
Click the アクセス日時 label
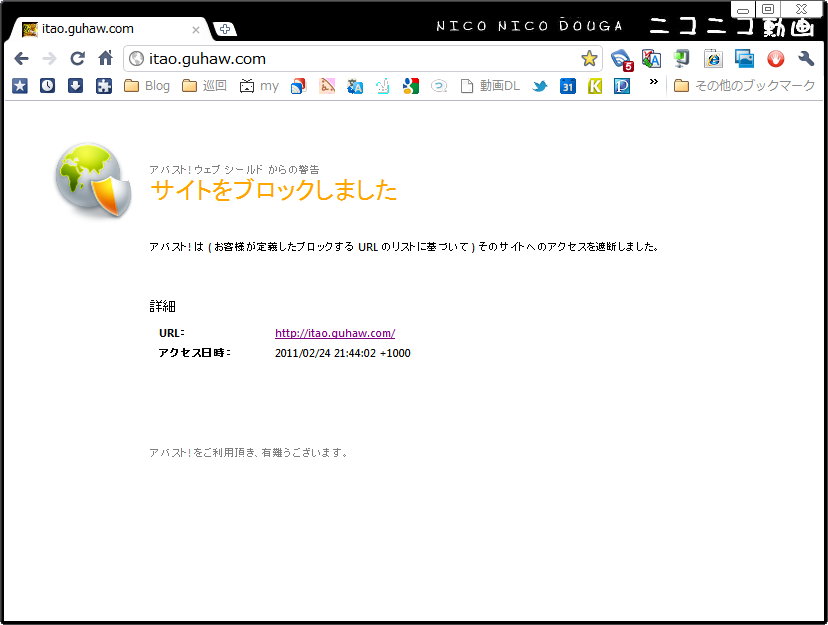194,353
